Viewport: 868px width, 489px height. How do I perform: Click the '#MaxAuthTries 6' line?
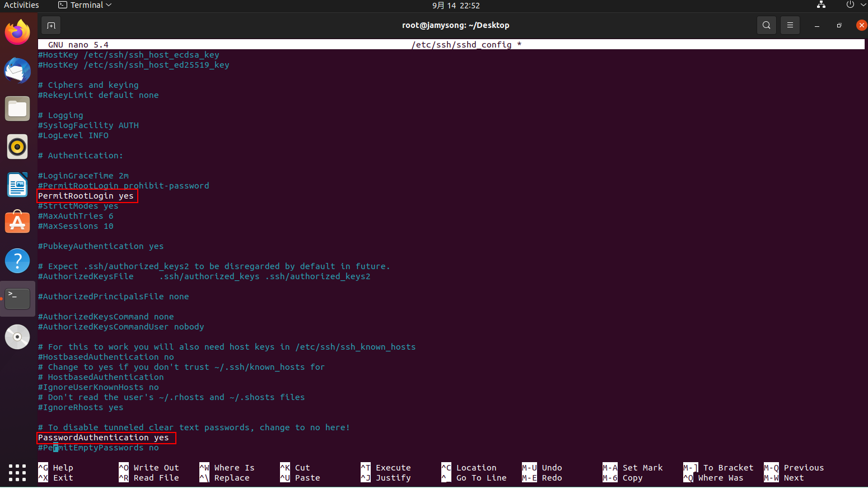point(76,216)
